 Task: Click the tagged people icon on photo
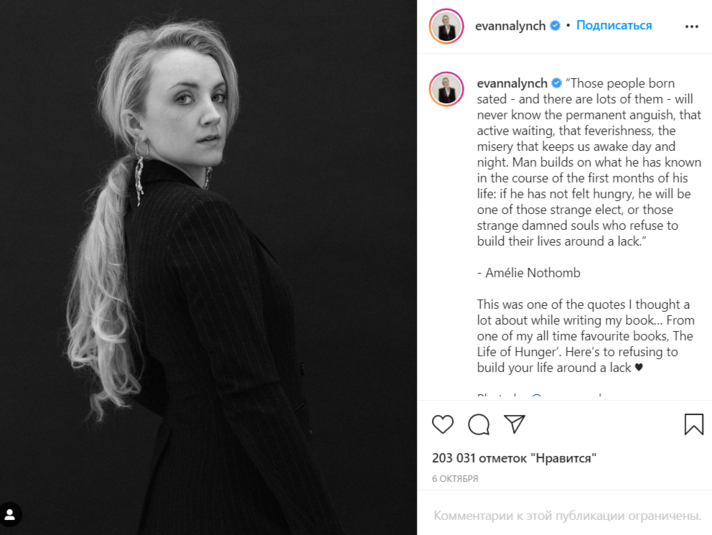click(10, 515)
